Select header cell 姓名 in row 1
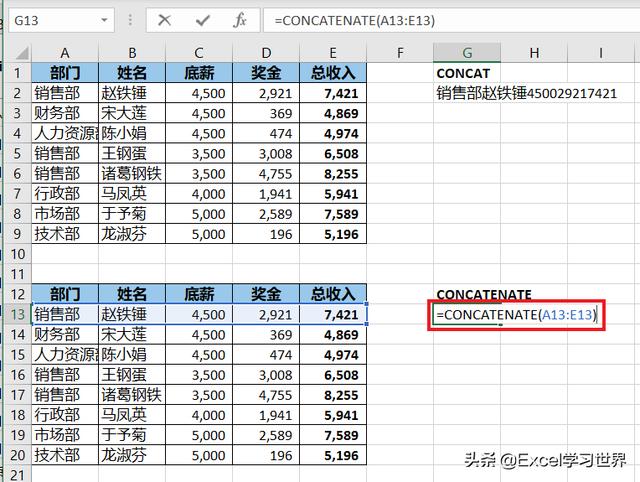The image size is (640, 482). (x=132, y=73)
